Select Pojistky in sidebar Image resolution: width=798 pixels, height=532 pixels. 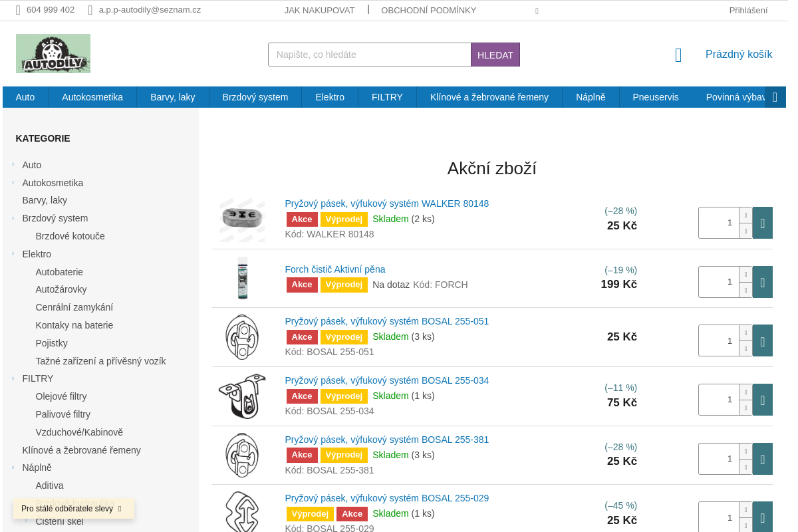(x=51, y=343)
